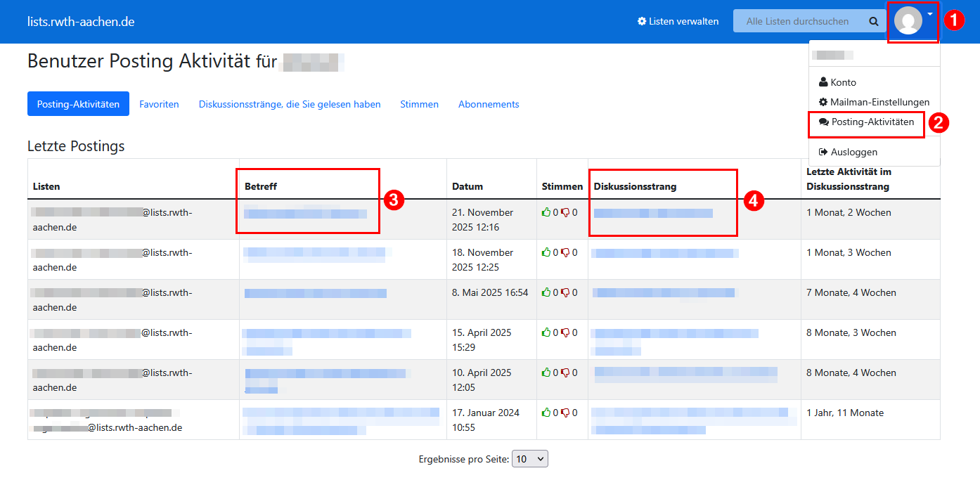Open the Abonnements tab

(489, 103)
